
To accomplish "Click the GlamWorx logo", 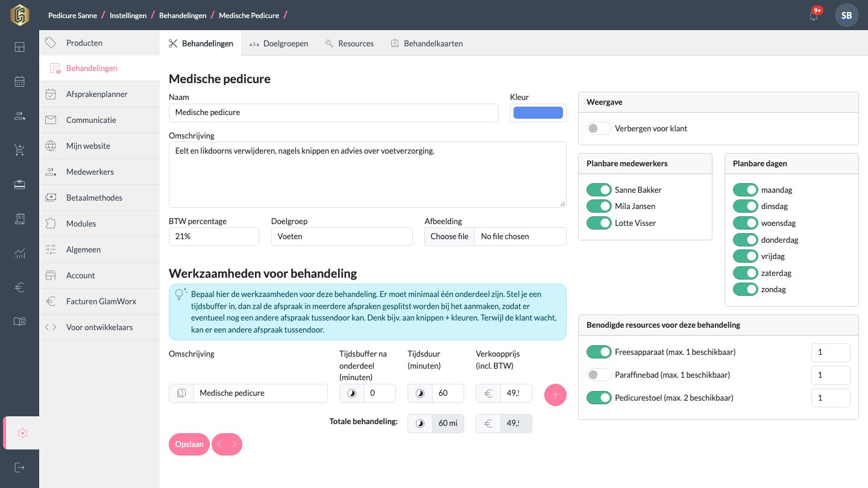I will [19, 14].
